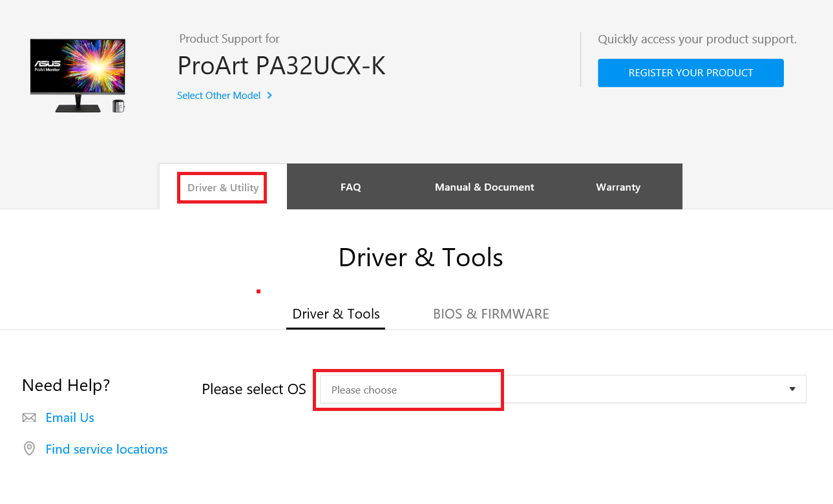Go to the Warranty tab
This screenshot has height=504, width=833.
(618, 187)
